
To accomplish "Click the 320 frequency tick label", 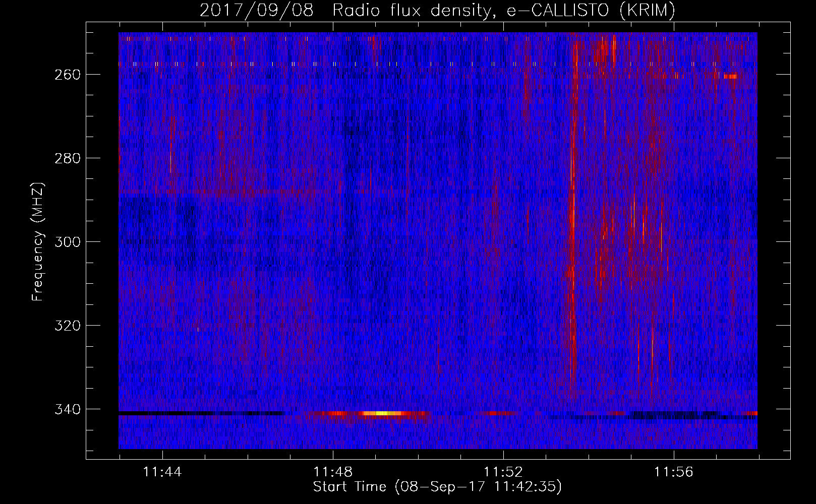I will 68,326.
